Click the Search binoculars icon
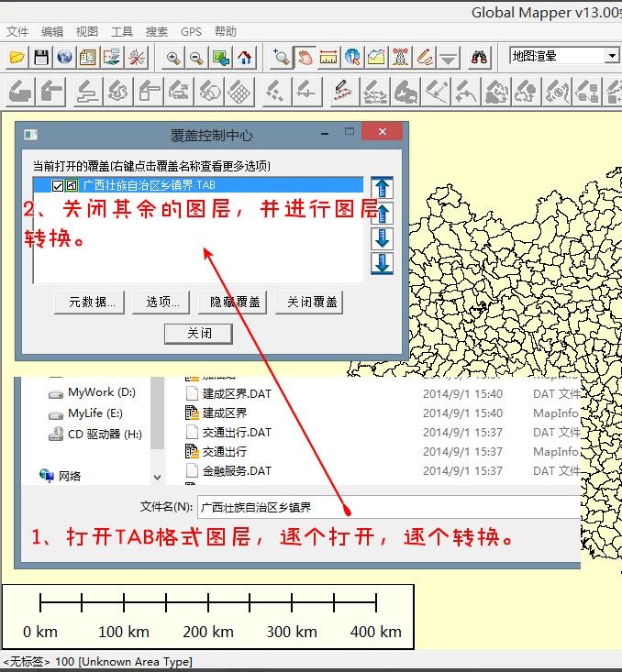Image resolution: width=622 pixels, height=672 pixels. coord(479,57)
